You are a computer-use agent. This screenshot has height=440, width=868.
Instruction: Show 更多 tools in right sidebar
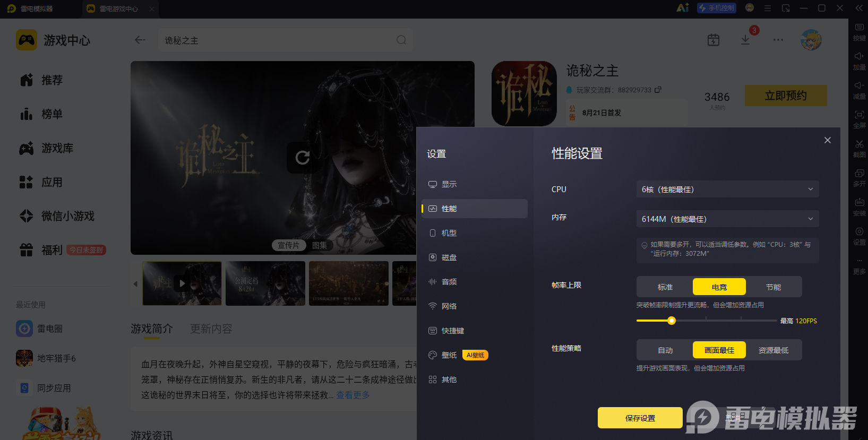pos(859,265)
